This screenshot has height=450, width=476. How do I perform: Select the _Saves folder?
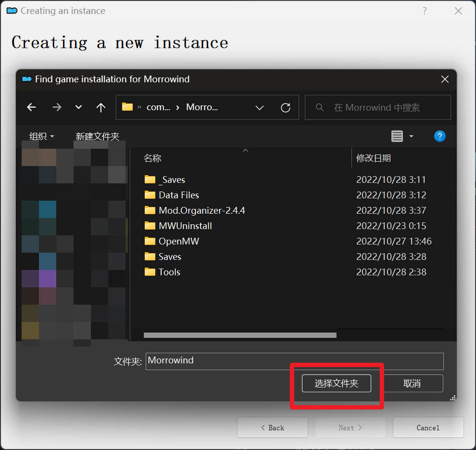(165, 180)
